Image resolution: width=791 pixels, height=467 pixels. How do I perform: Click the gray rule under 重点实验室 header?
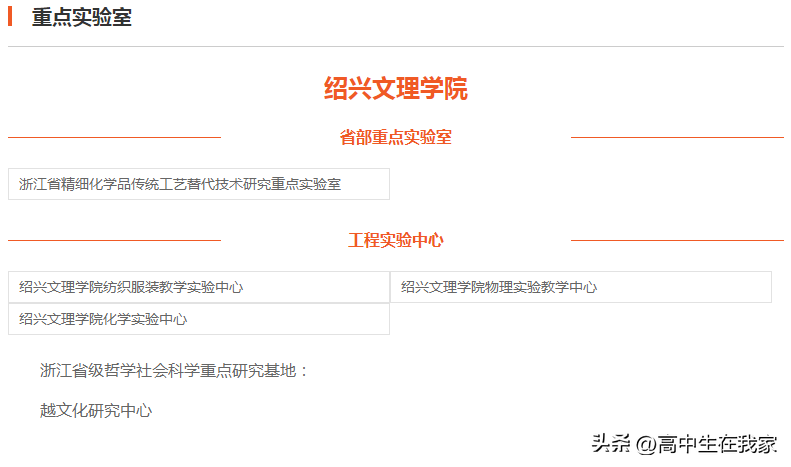pyautogui.click(x=396, y=46)
